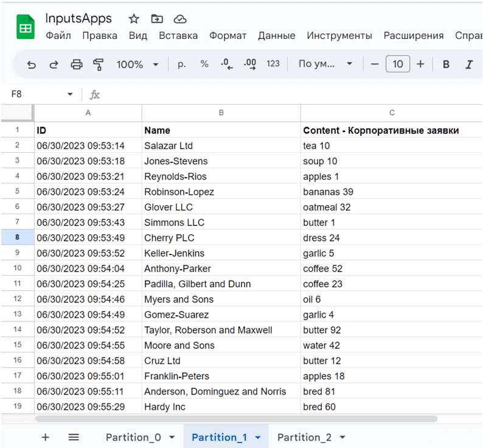Select the paint format tool
Image resolution: width=483 pixels, height=448 pixels.
[x=99, y=65]
